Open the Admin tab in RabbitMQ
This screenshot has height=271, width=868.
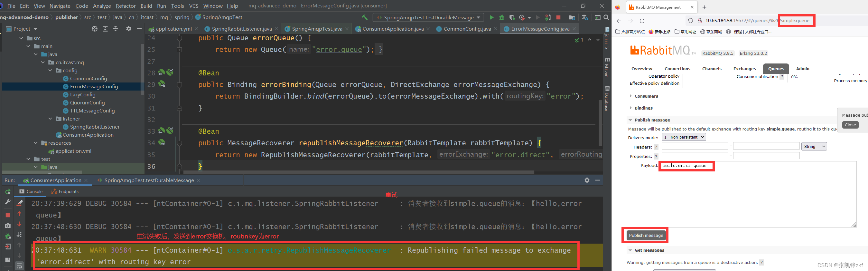coord(802,69)
